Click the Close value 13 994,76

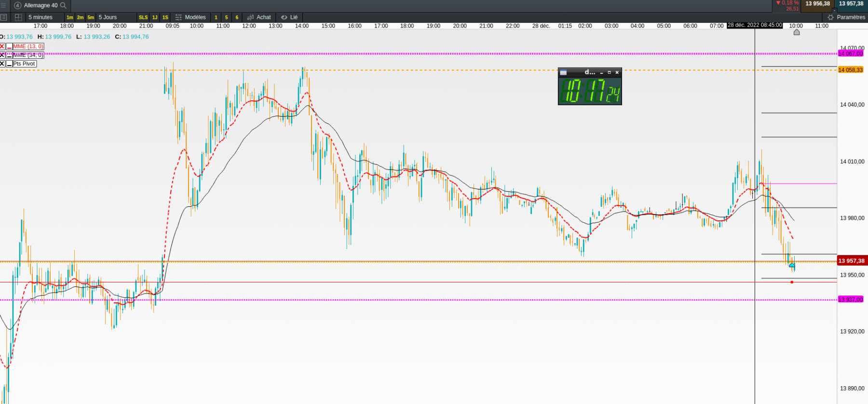tap(136, 37)
